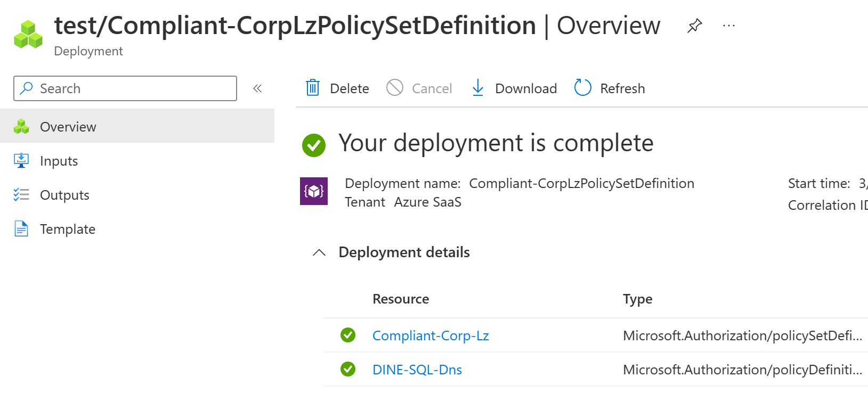868x393 pixels.
Task: Click the Type column header
Action: [638, 299]
